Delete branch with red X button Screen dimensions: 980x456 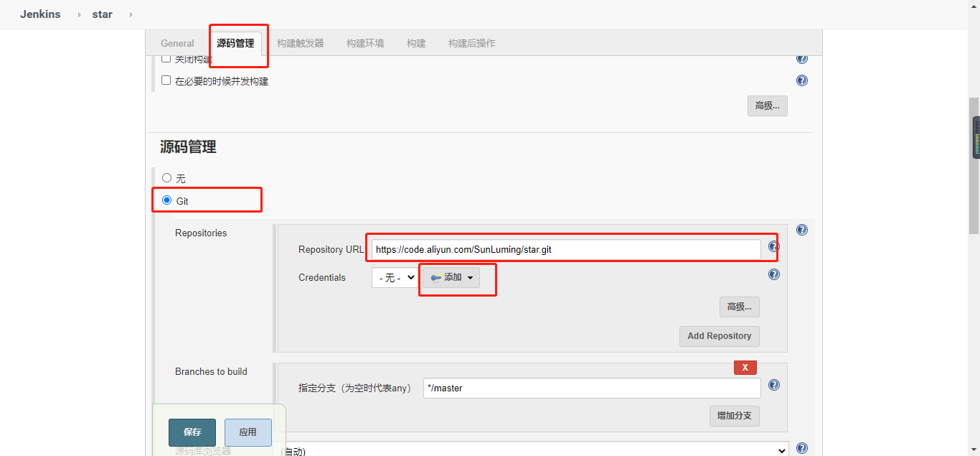(x=745, y=367)
